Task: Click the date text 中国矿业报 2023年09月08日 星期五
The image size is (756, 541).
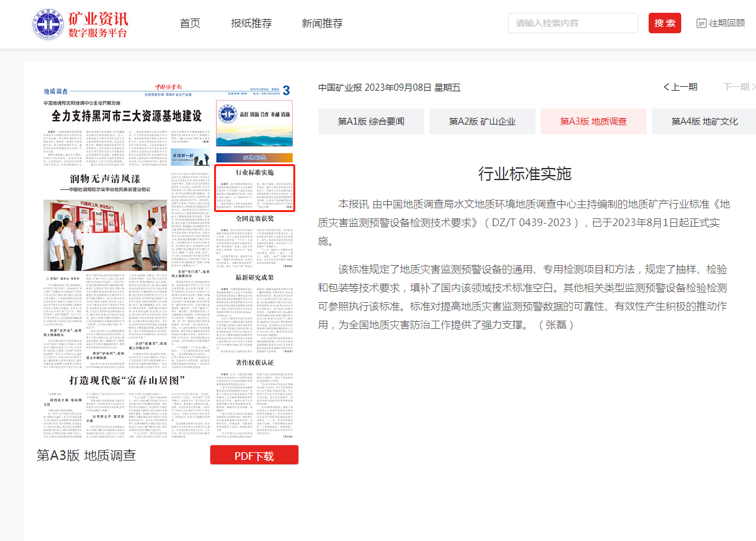Action: tap(389, 88)
